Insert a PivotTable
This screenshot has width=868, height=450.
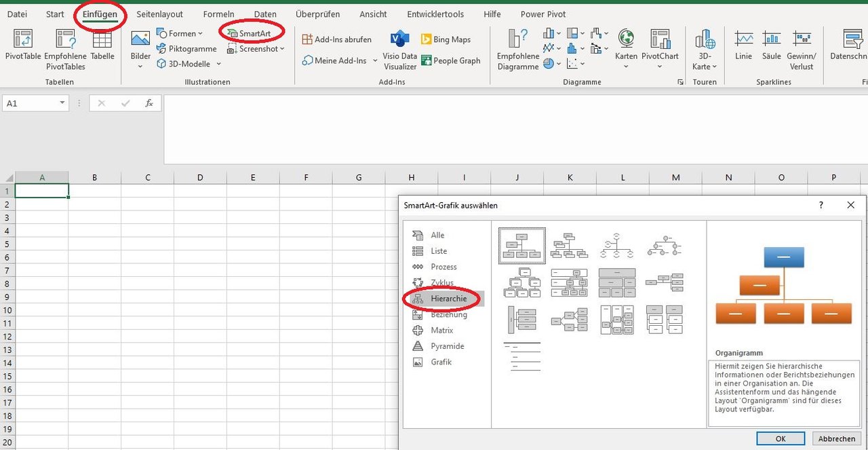(22, 45)
